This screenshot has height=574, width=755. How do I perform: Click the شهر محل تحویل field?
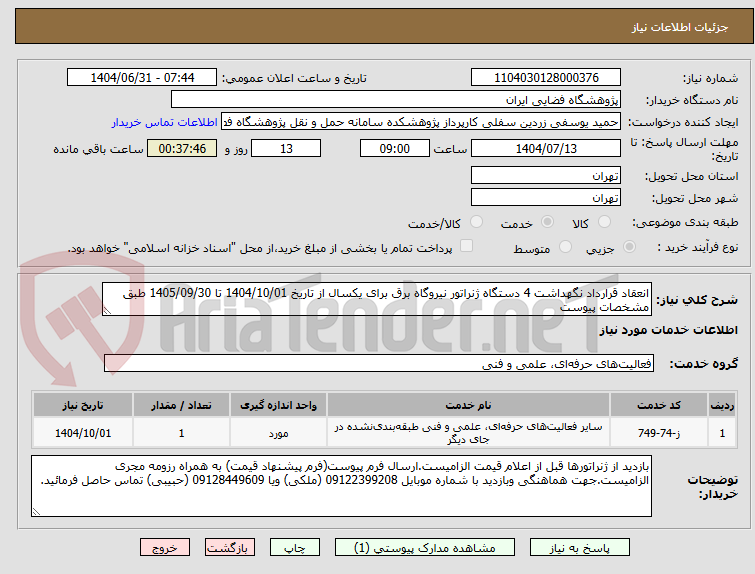[546, 197]
